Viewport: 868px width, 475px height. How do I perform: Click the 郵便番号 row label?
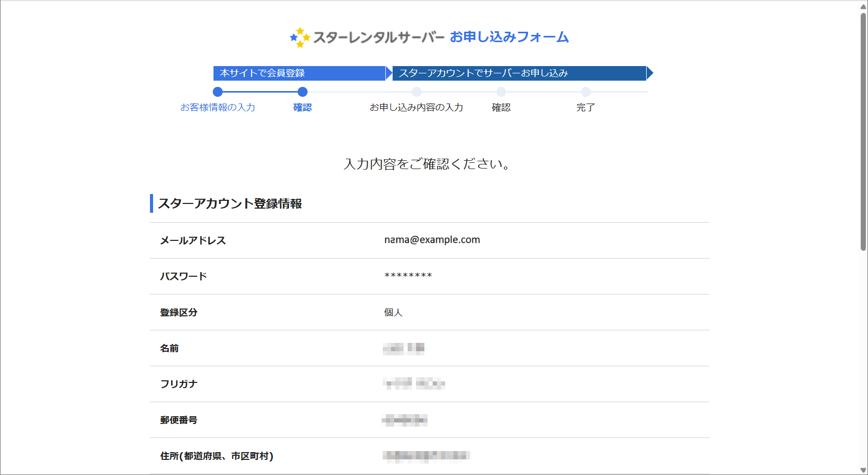coord(179,420)
